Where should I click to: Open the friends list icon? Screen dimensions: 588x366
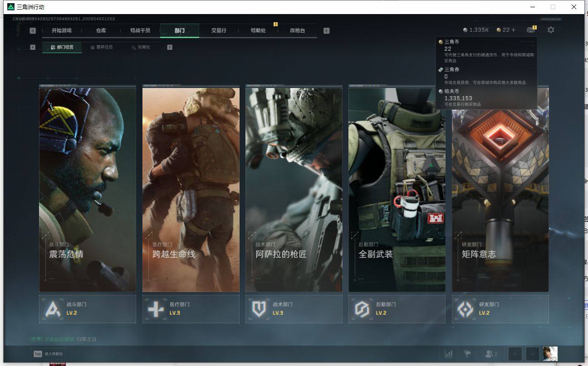(x=491, y=354)
